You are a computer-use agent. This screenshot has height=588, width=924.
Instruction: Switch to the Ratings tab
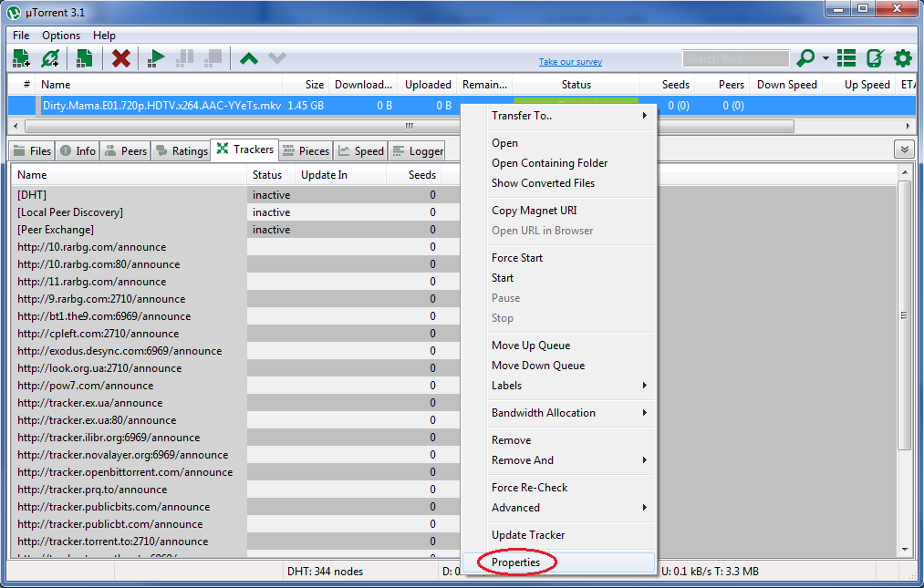pyautogui.click(x=182, y=150)
